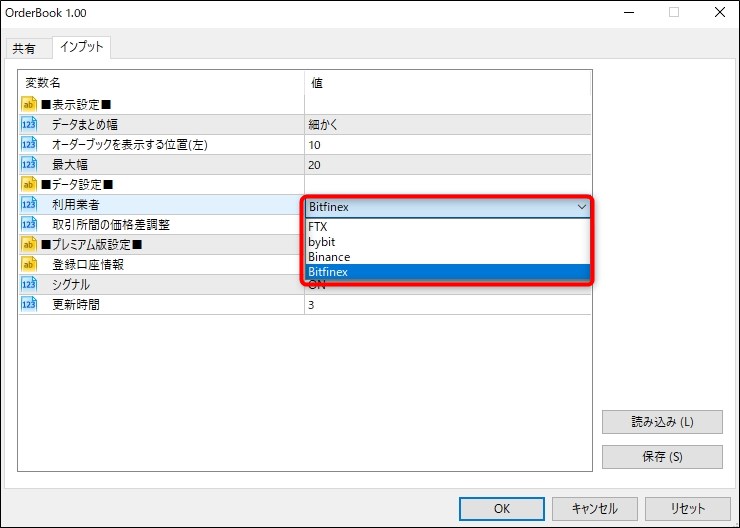Click the value 20 for 最大幅
The width and height of the screenshot is (740, 528).
click(447, 165)
